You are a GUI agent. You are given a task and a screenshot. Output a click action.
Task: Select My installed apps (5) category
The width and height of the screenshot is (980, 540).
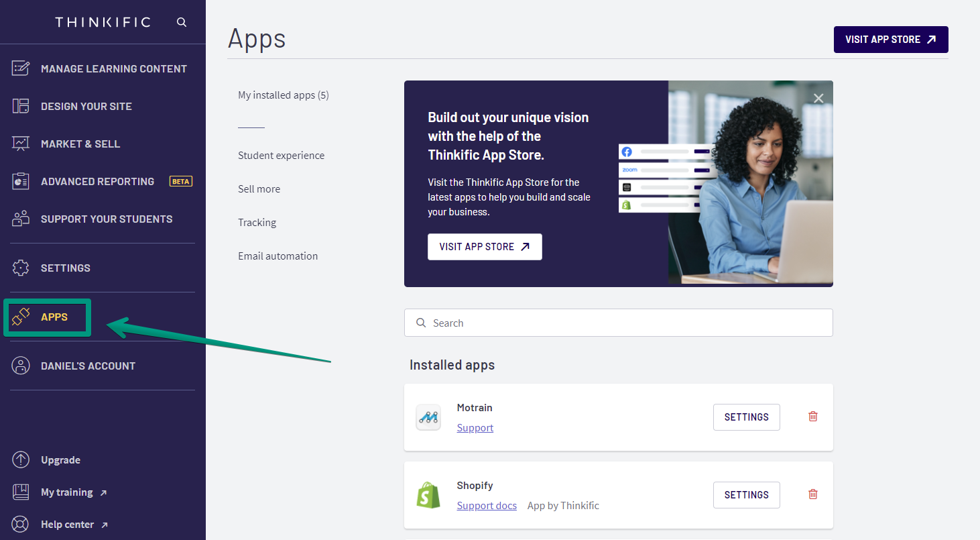[x=284, y=95]
